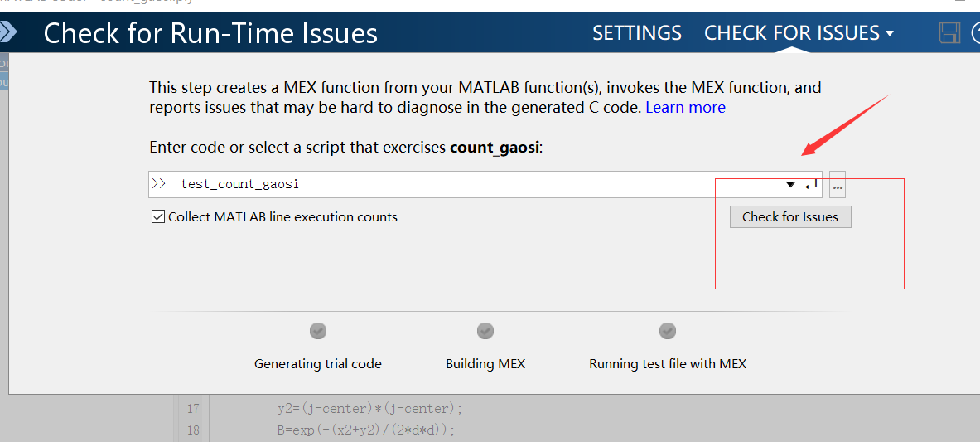This screenshot has width=980, height=442.
Task: Go to the SETTINGS step
Action: click(x=636, y=32)
